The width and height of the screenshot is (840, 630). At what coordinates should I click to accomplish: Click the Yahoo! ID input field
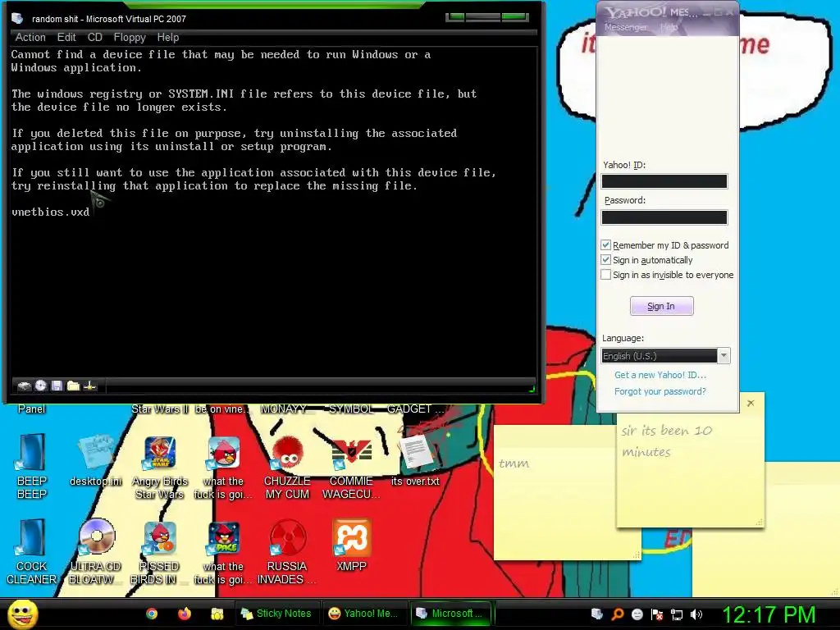664,181
